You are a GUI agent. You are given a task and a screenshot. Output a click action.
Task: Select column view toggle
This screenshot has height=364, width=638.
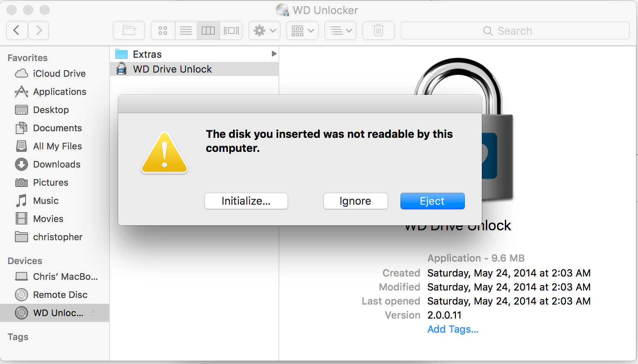tap(208, 31)
